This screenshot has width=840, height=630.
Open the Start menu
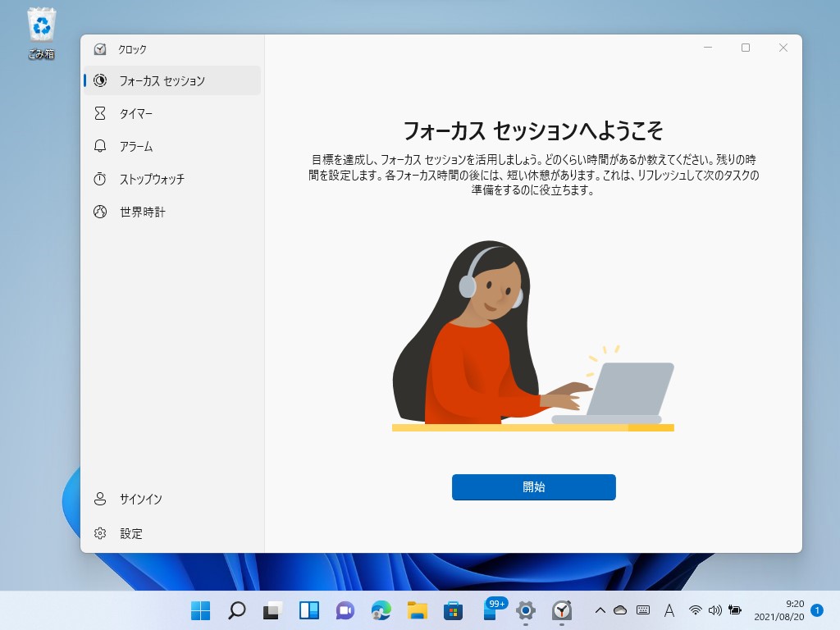click(199, 611)
